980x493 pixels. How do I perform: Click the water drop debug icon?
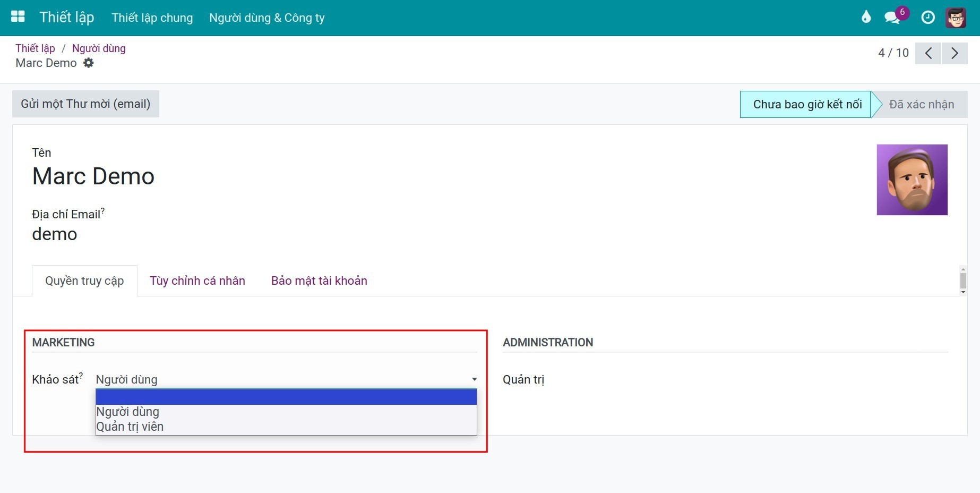coord(866,17)
